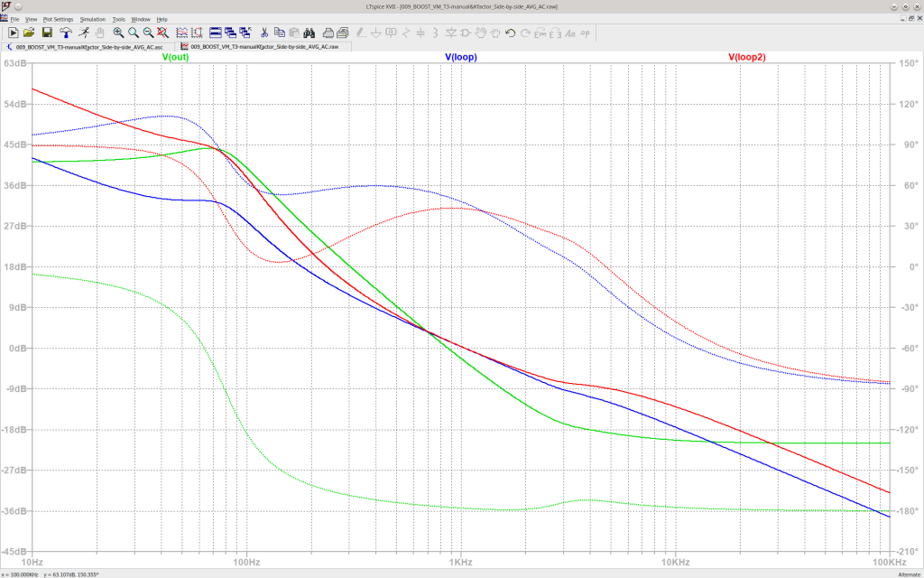Click the Autorange plot icon
924x578 pixels.
click(x=182, y=33)
